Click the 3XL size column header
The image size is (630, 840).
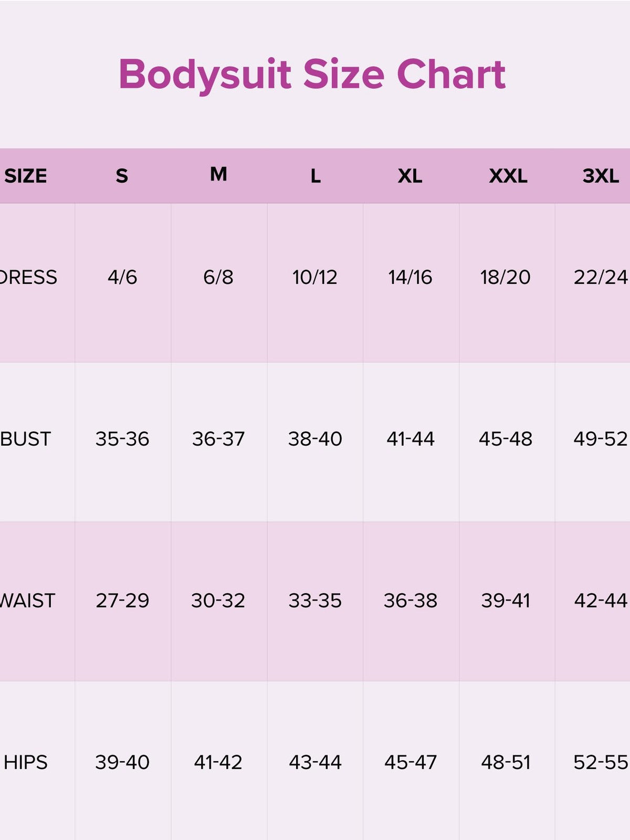click(x=601, y=176)
